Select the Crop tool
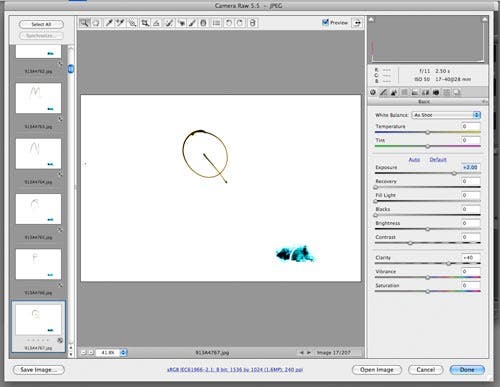500x387 pixels. coord(145,23)
